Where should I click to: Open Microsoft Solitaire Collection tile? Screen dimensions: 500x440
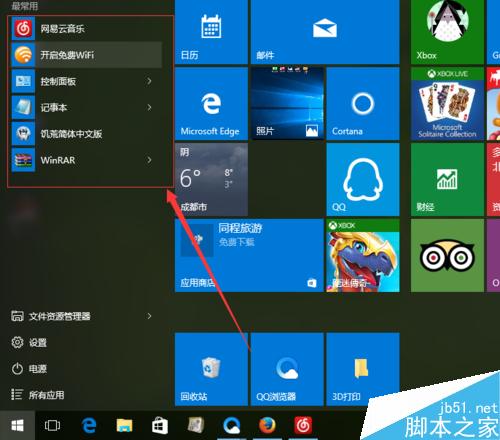click(447, 104)
